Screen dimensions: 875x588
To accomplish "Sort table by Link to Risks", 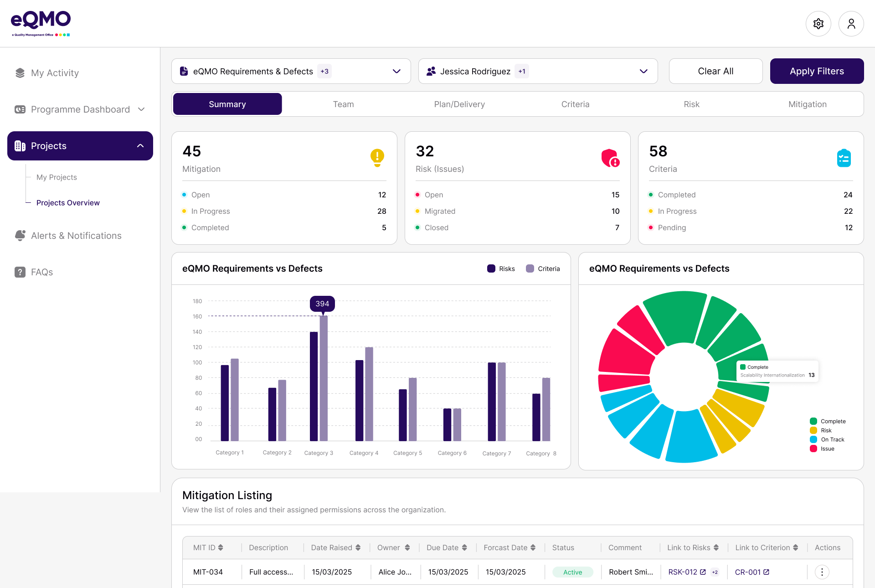I will pos(716,547).
